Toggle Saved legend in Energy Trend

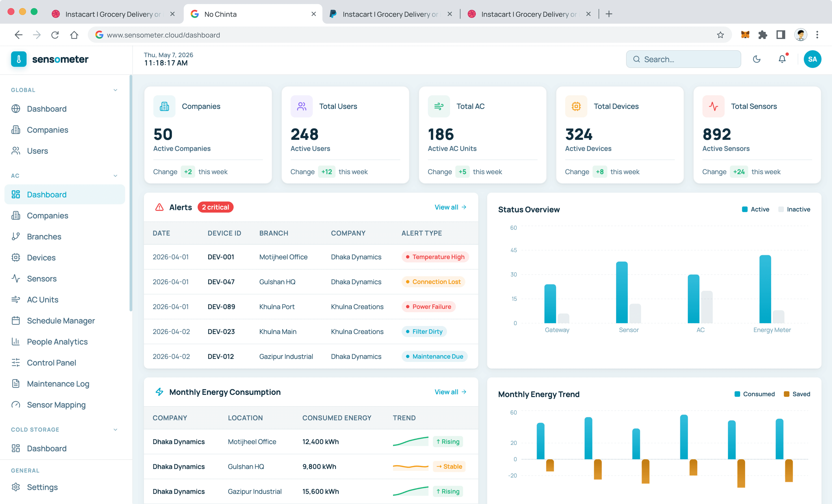point(797,394)
